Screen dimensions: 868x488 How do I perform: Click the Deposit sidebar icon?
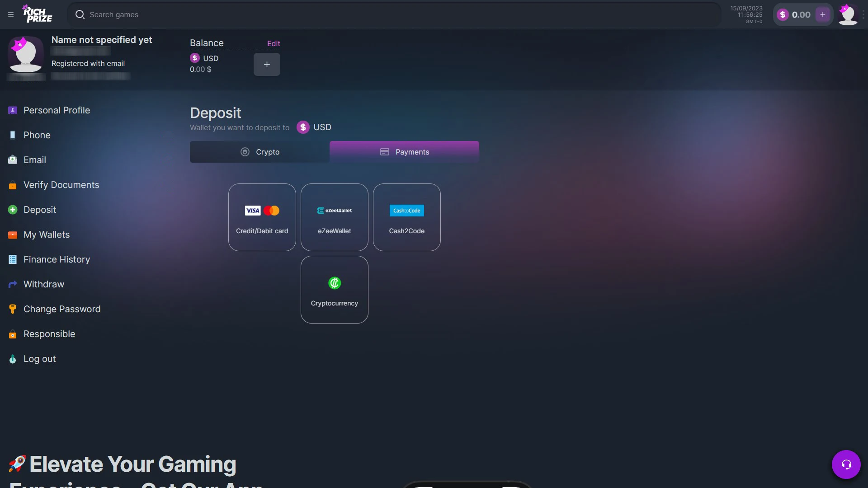pos(13,210)
